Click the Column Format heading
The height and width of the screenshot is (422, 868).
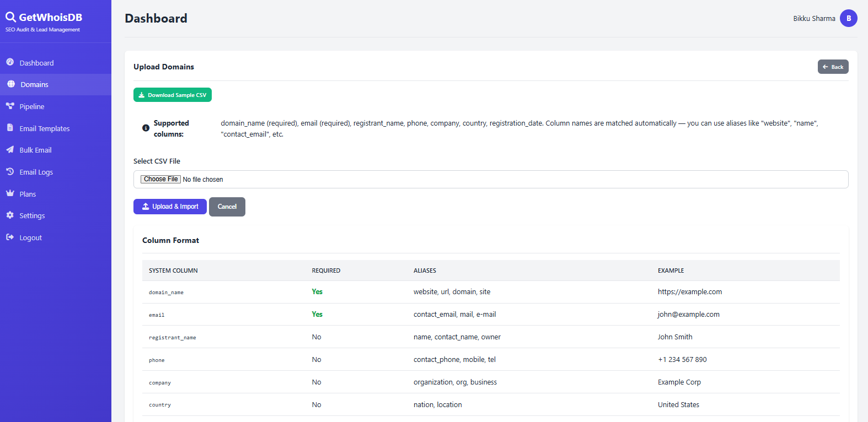pyautogui.click(x=170, y=240)
